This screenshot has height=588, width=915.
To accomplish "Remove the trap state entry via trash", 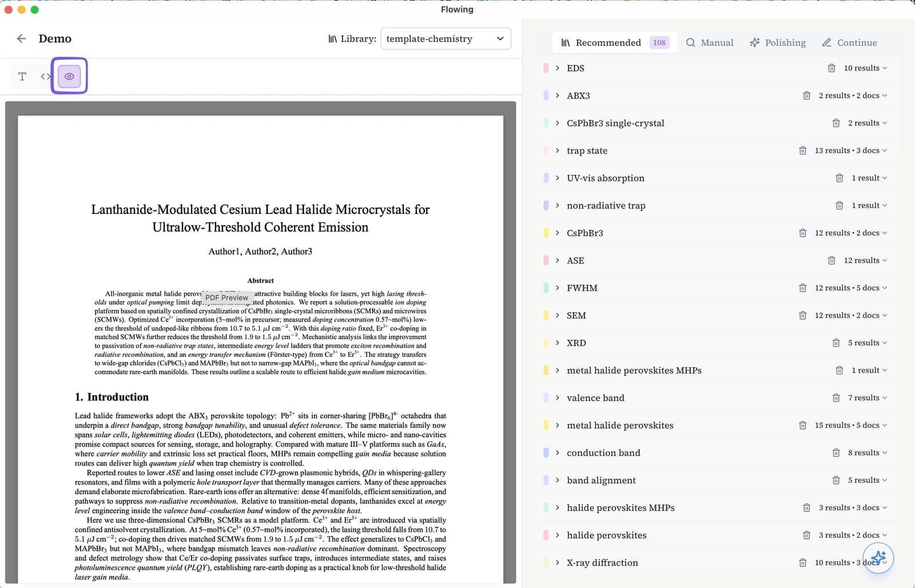I will (802, 150).
